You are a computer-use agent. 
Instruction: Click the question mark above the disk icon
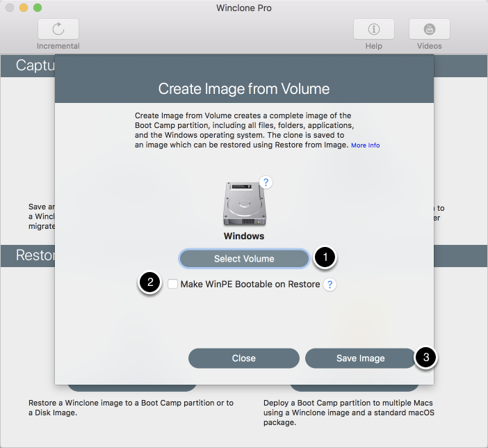click(x=266, y=182)
